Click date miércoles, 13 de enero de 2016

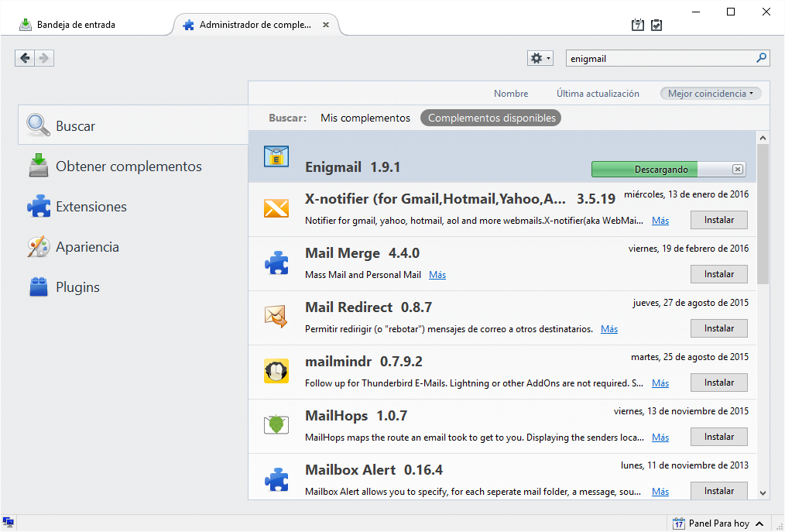coord(687,194)
